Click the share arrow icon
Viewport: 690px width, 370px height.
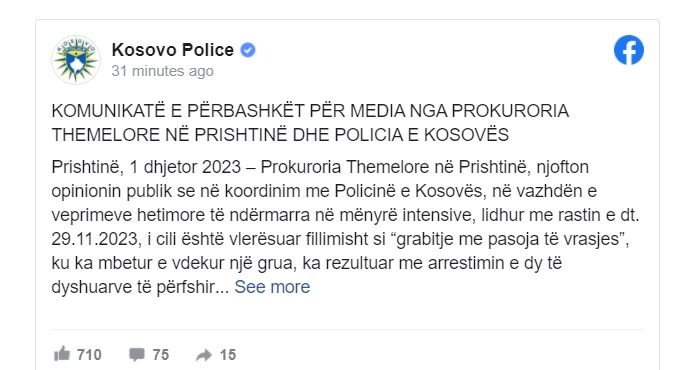204,355
